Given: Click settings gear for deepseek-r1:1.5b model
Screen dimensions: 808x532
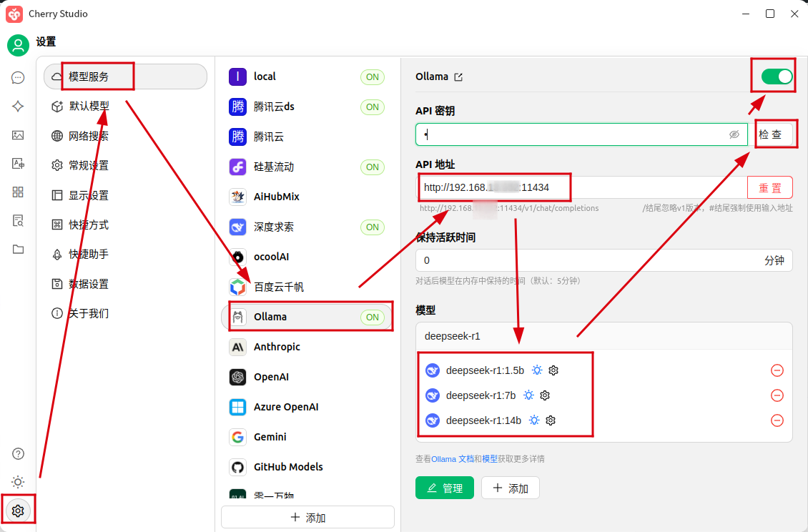Looking at the screenshot, I should click(553, 370).
